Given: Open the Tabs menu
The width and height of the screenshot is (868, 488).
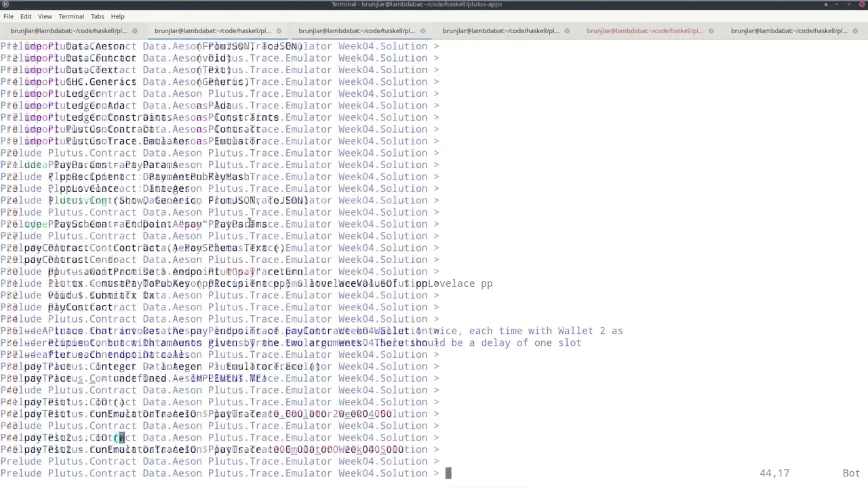Looking at the screenshot, I should click(x=98, y=16).
